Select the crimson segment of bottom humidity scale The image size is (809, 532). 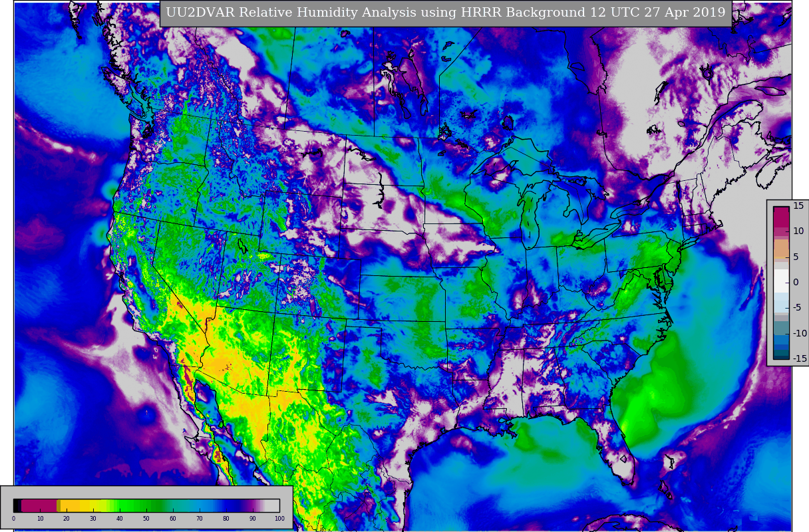(39, 505)
